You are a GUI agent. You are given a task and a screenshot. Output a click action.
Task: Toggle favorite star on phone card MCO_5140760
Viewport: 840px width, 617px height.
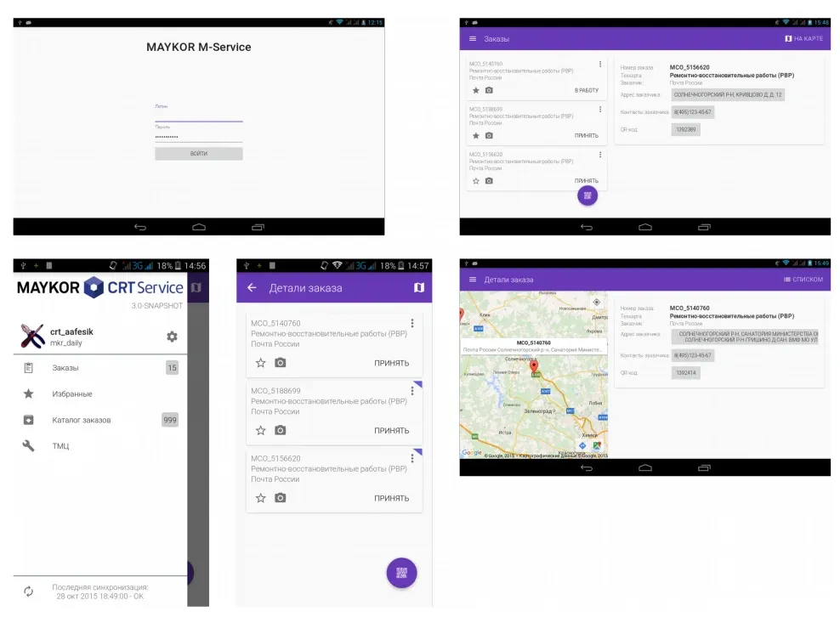(x=261, y=363)
